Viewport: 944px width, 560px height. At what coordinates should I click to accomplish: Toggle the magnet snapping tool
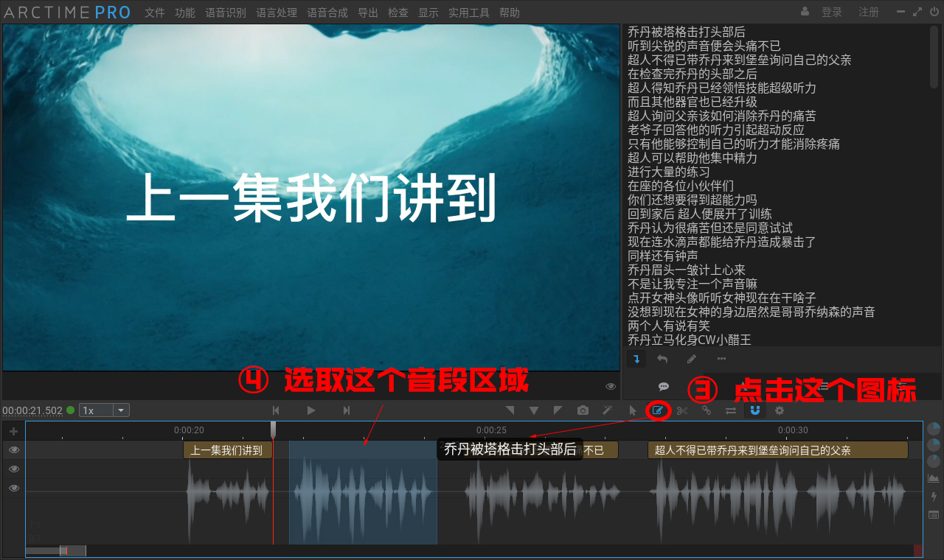[x=754, y=410]
